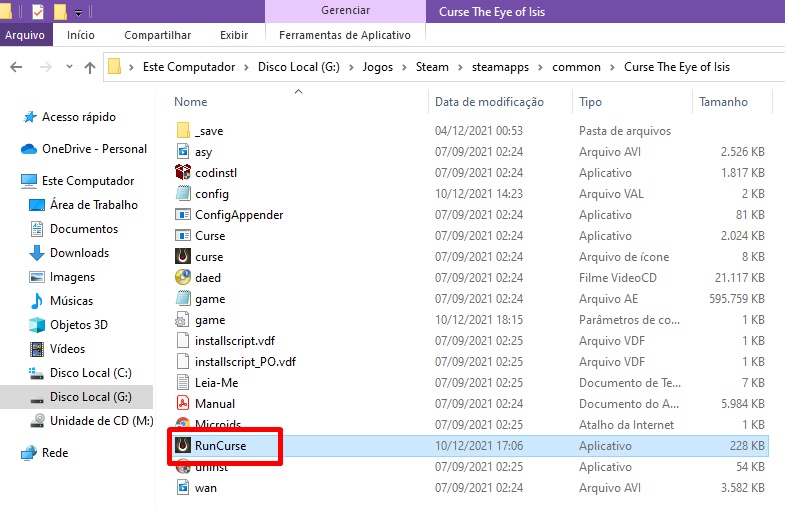
Task: Select Disco Local (G:) in the sidebar
Action: pos(91,397)
